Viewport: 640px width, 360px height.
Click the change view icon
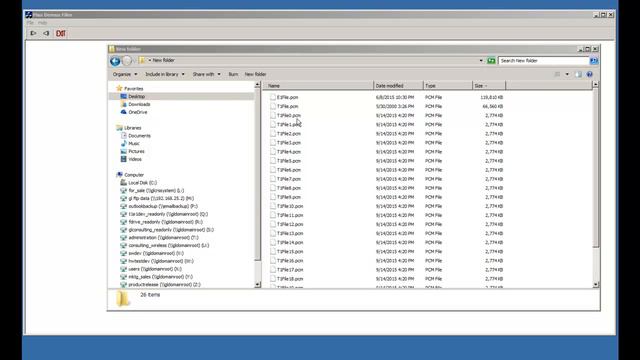point(557,74)
